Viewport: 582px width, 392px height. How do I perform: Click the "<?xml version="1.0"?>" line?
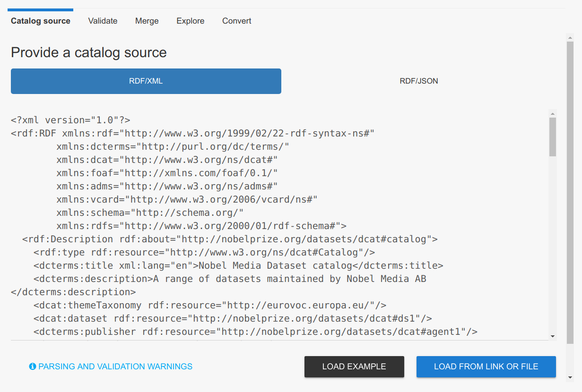click(x=70, y=120)
